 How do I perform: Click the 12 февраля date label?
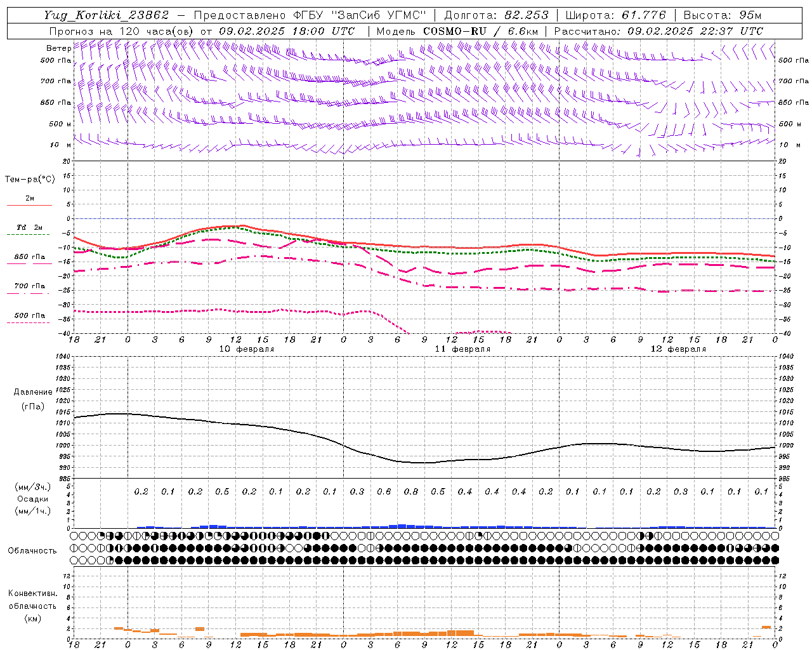678,349
